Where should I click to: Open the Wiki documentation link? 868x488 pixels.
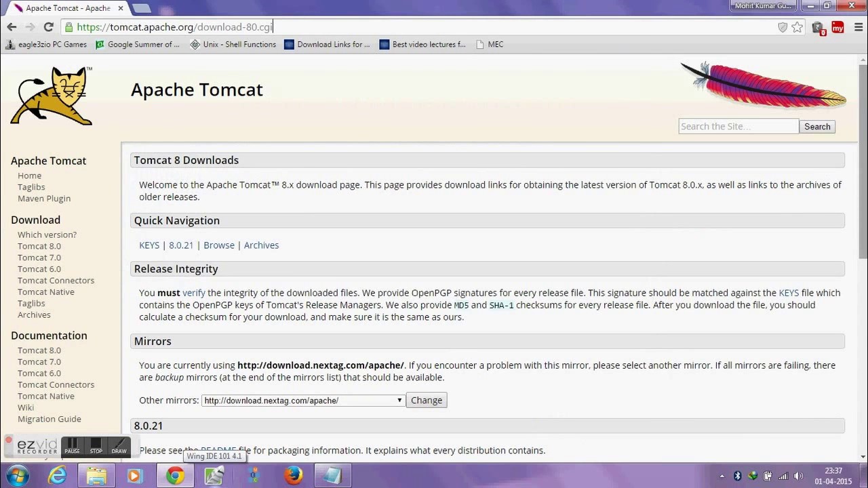pos(26,407)
